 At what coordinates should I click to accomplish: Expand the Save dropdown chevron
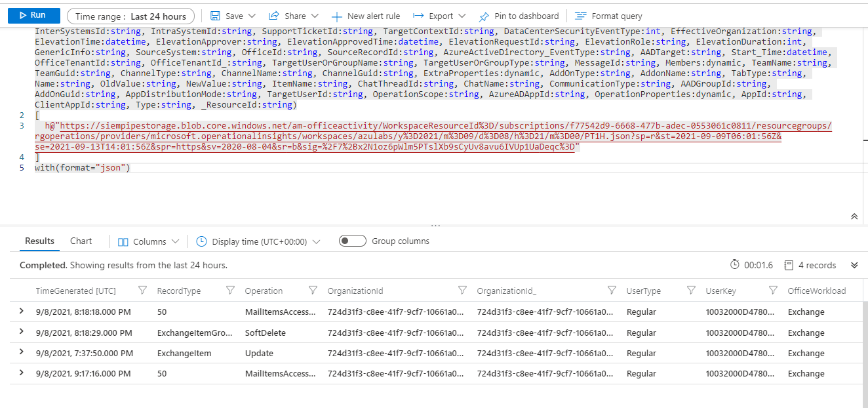tap(252, 16)
